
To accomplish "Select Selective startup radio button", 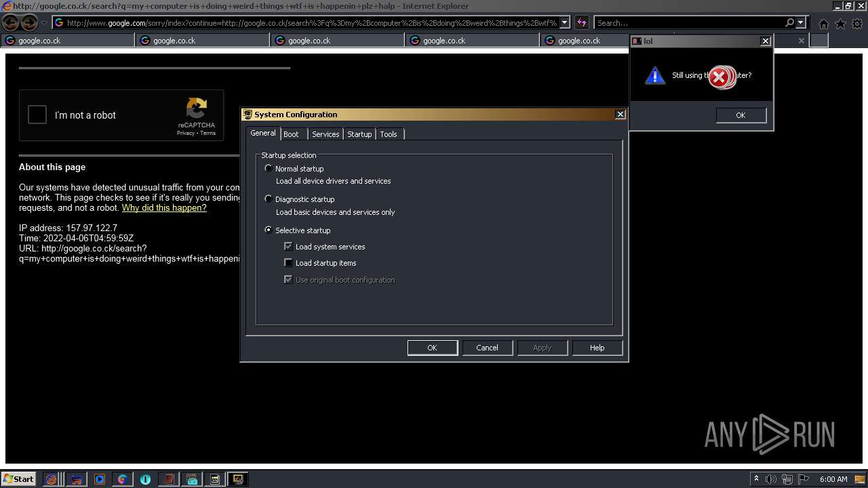I will pyautogui.click(x=269, y=230).
